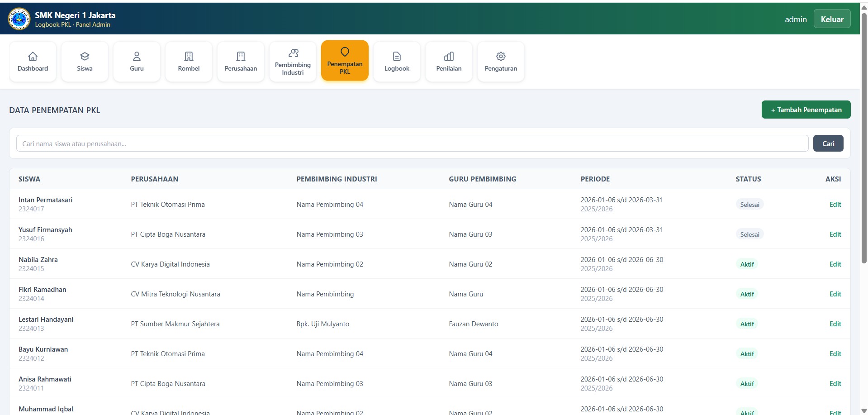The height and width of the screenshot is (415, 868).
Task: Click Aktif status of Anisa Rahmawati
Action: click(747, 383)
